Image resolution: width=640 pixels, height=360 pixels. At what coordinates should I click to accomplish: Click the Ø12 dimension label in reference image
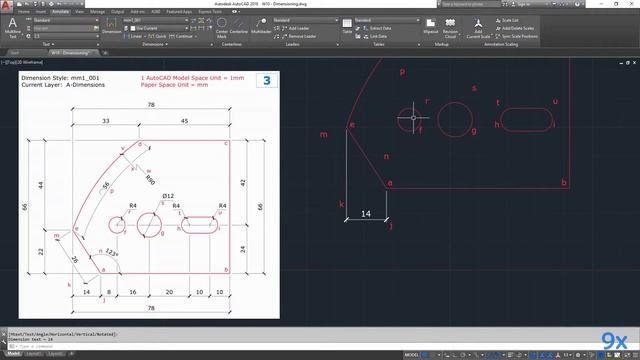[168, 196]
